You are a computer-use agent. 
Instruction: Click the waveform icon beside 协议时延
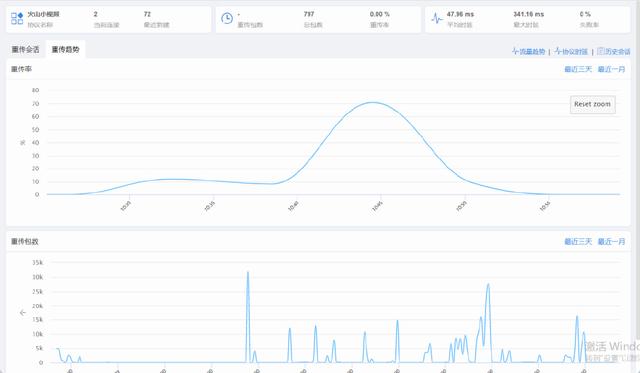click(558, 51)
